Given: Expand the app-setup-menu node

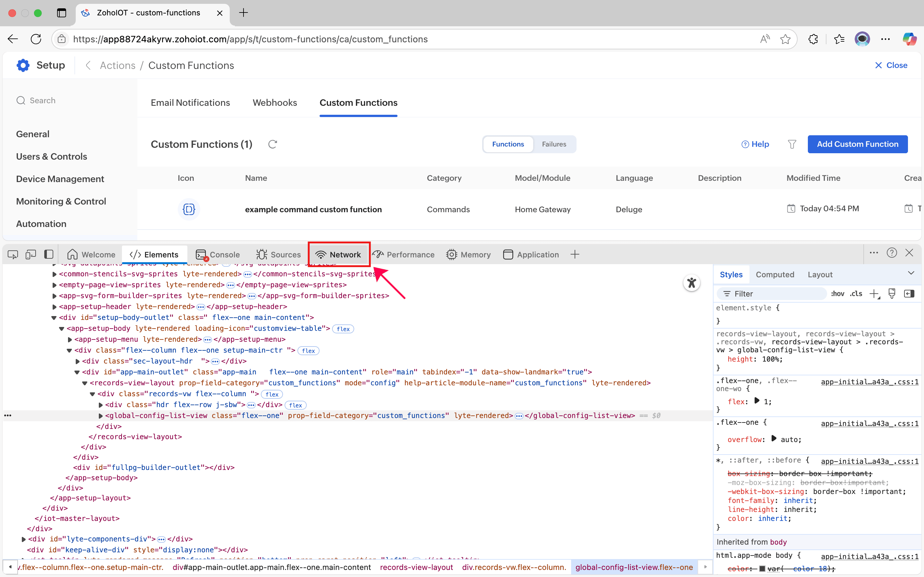Looking at the screenshot, I should pos(70,339).
